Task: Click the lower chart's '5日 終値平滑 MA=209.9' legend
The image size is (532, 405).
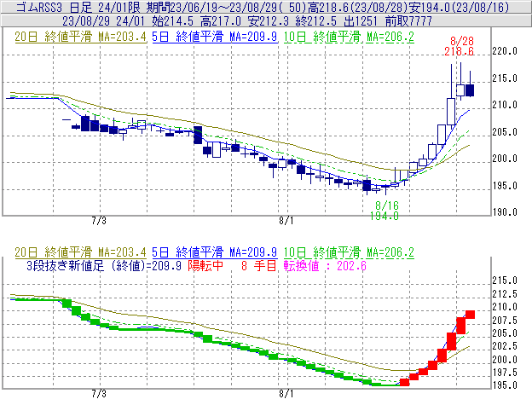Action: point(215,252)
